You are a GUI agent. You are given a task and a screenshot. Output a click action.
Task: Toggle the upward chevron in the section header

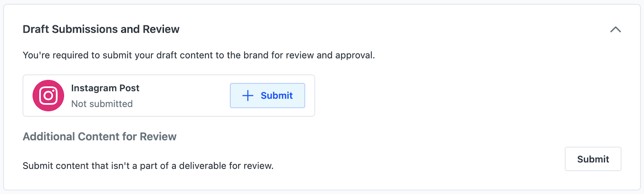click(x=615, y=29)
